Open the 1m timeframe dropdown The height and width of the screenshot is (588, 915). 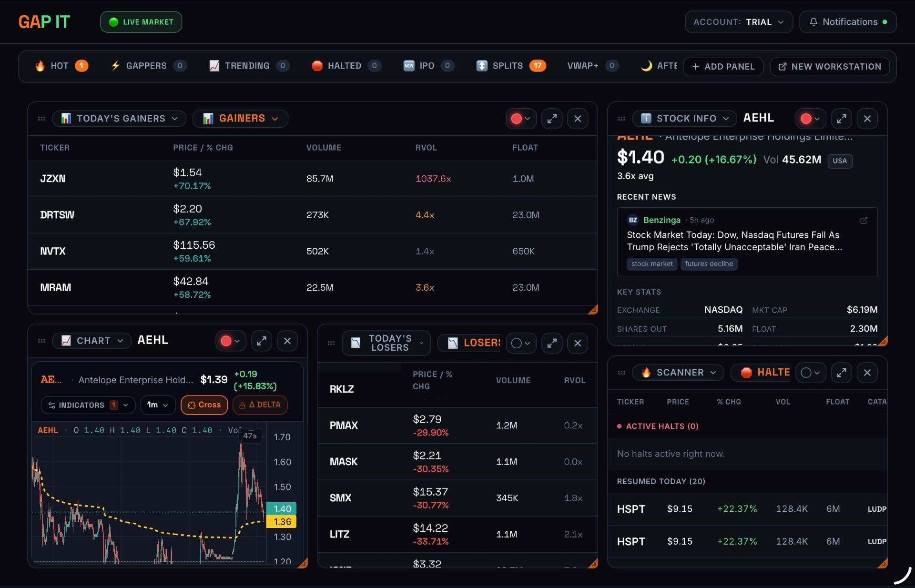click(x=158, y=405)
